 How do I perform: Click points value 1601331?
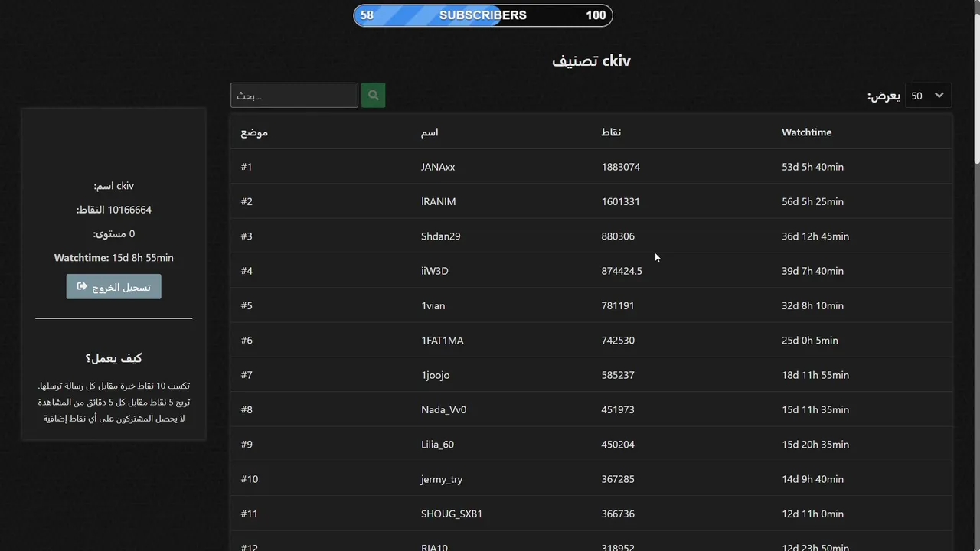click(621, 201)
